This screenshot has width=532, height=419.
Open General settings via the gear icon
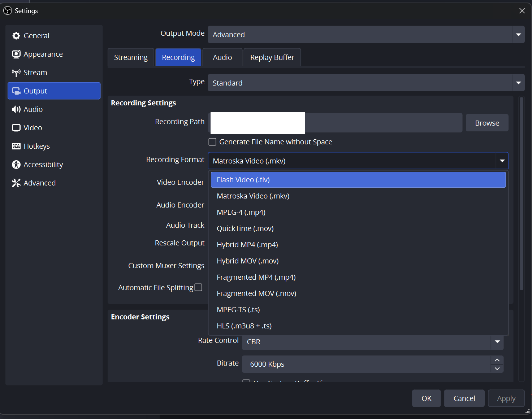tap(16, 36)
